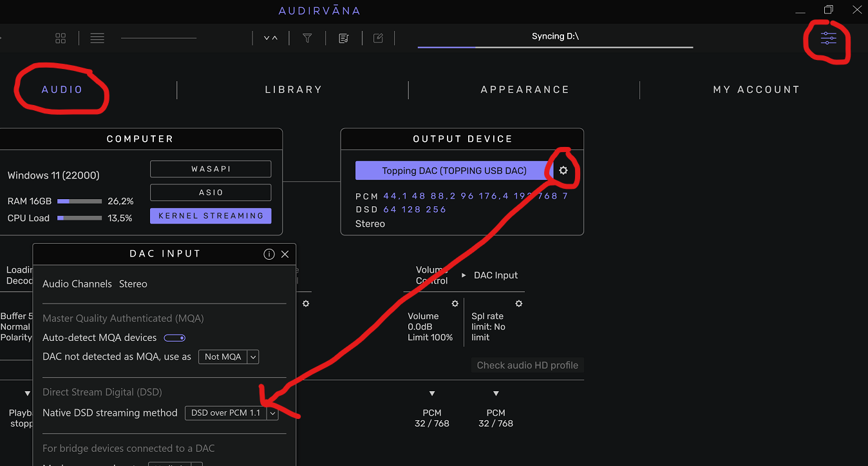Click gear icon beside DAC Input panel
Screen dimensions: 868x466
tap(306, 304)
